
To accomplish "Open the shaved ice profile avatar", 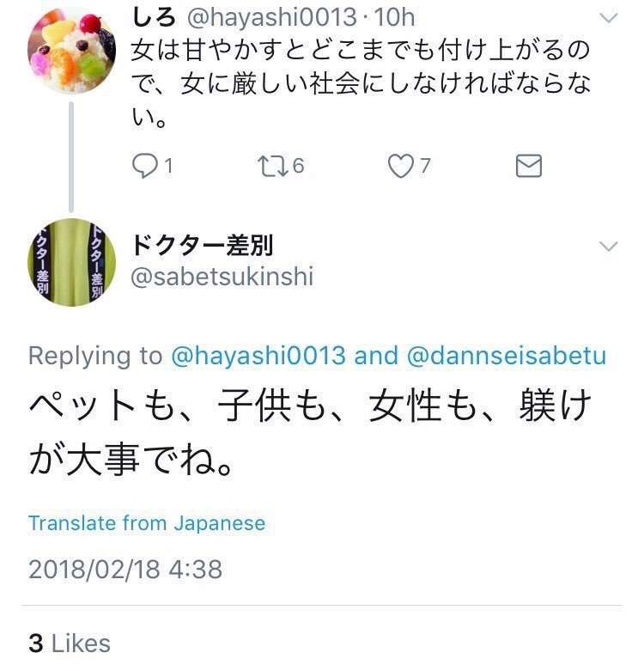I will (x=71, y=50).
